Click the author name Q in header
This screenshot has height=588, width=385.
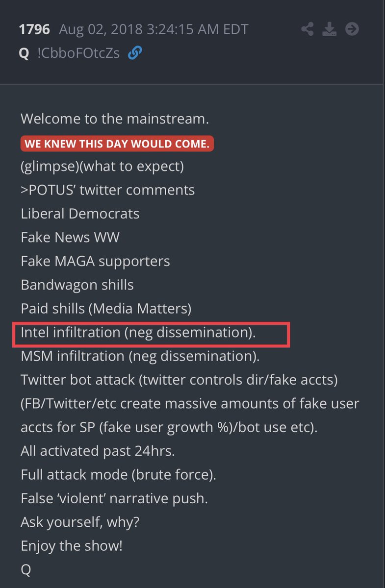24,53
